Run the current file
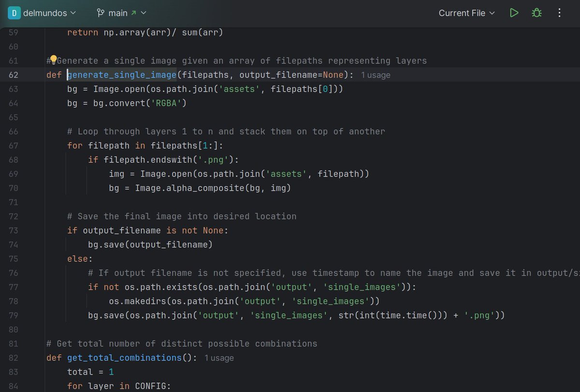Viewport: 580px width, 392px height. point(514,13)
